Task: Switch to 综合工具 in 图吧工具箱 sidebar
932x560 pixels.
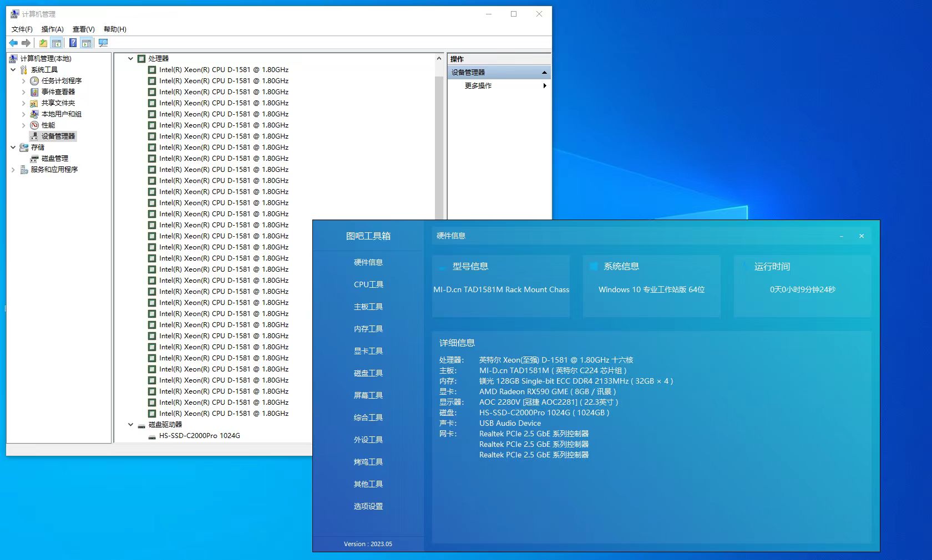Action: (x=368, y=418)
